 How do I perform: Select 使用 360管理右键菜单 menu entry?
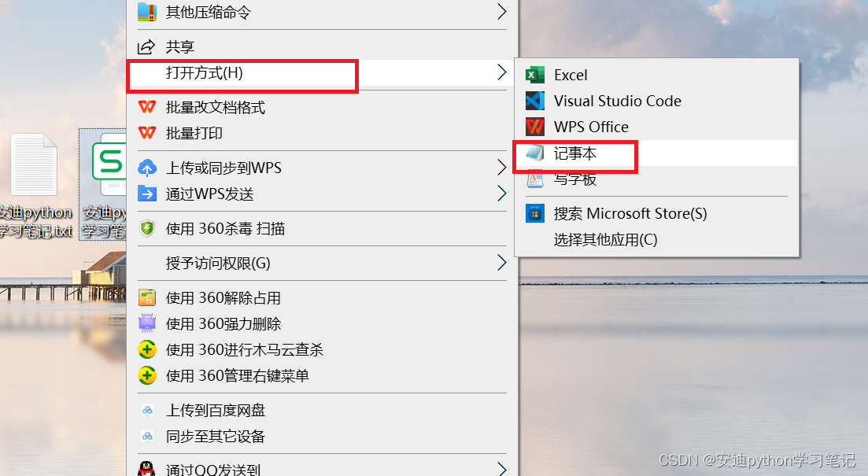tap(322, 375)
